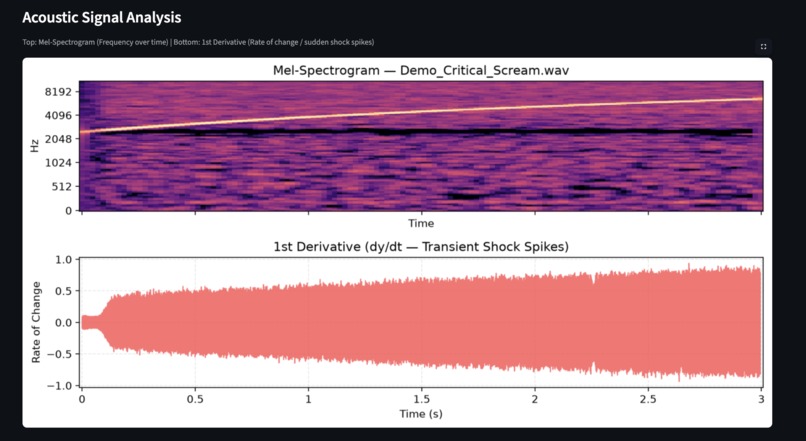Click the 2048 frequency tick label
This screenshot has width=806, height=441.
[61, 139]
